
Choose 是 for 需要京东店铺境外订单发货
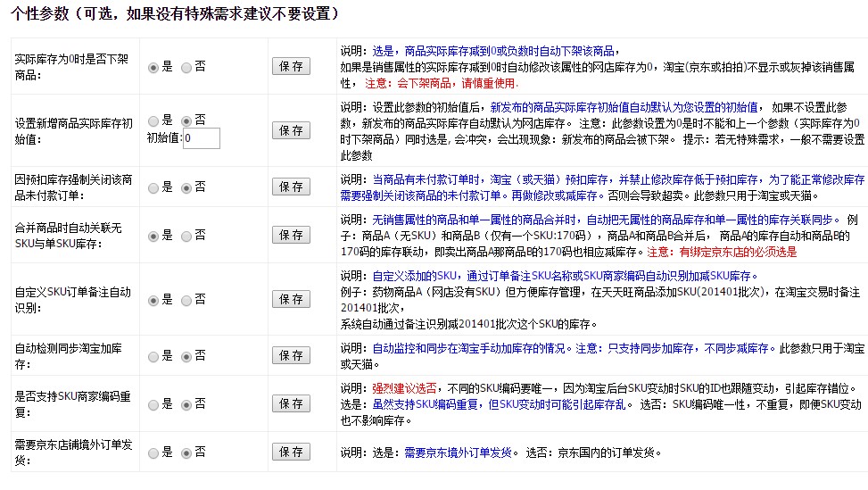153,453
